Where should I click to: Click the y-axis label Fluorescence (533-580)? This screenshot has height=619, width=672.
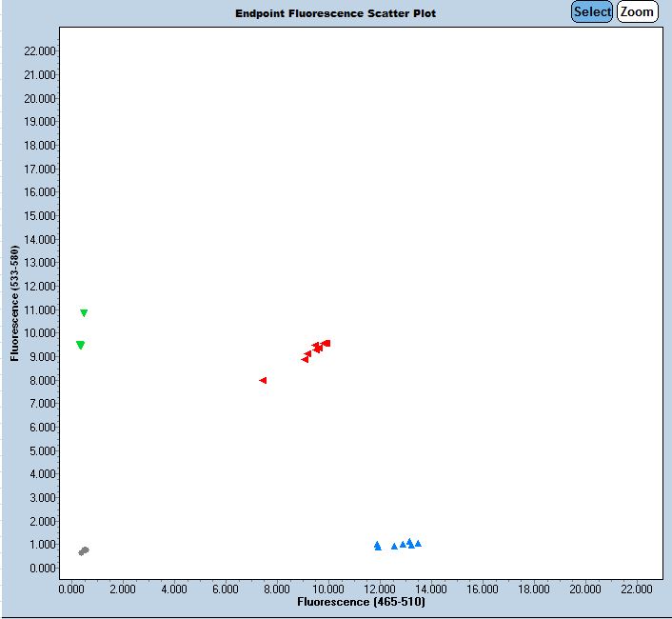click(14, 304)
